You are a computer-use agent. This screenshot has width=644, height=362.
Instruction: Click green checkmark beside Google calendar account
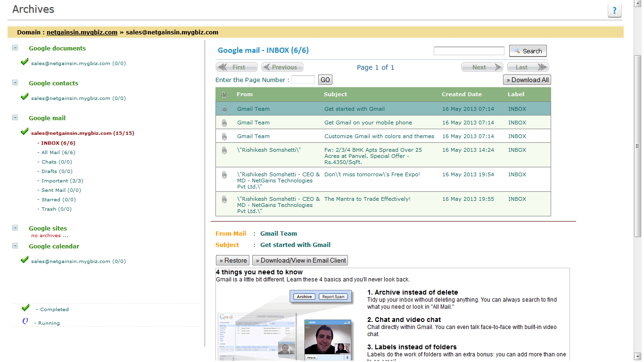pyautogui.click(x=25, y=260)
